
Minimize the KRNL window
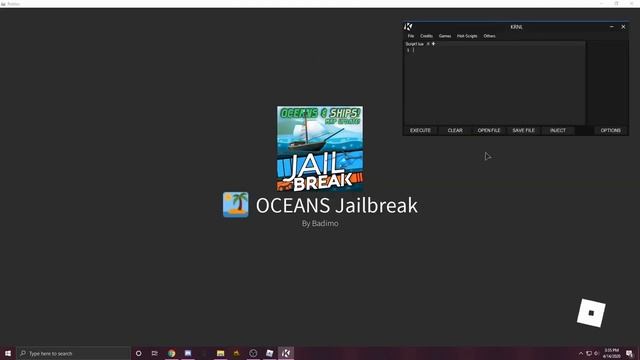click(611, 27)
